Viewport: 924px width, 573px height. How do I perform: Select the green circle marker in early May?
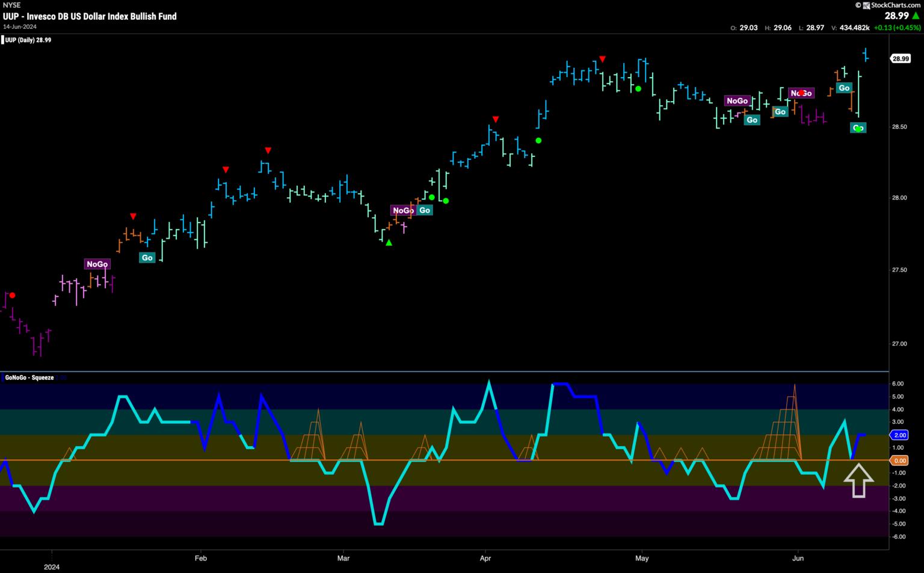click(x=638, y=89)
